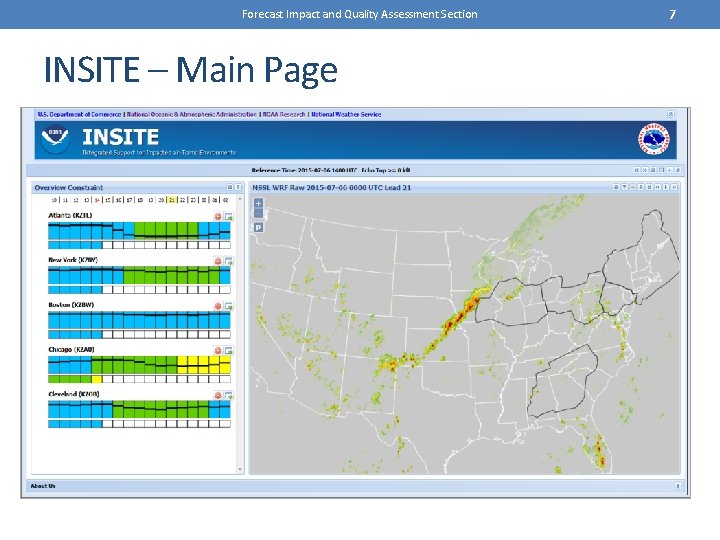
Task: Click the last double-arrow icon in map panel header
Action: (x=674, y=187)
